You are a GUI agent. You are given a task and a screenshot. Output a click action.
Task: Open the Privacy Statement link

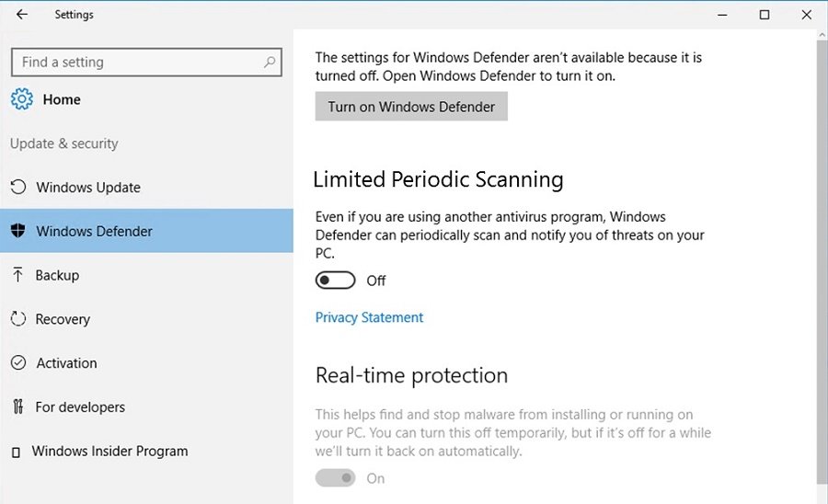[x=369, y=317]
